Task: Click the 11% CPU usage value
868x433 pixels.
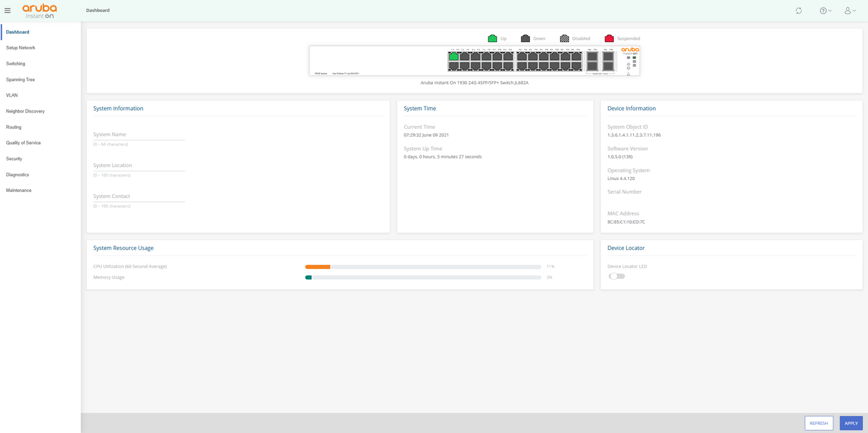Action: click(x=550, y=267)
